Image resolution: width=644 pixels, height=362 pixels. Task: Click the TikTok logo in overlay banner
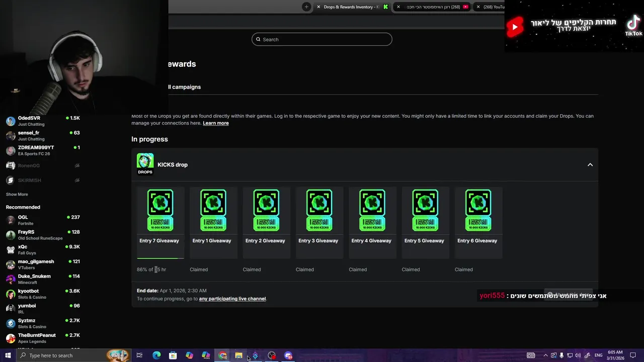(x=633, y=26)
